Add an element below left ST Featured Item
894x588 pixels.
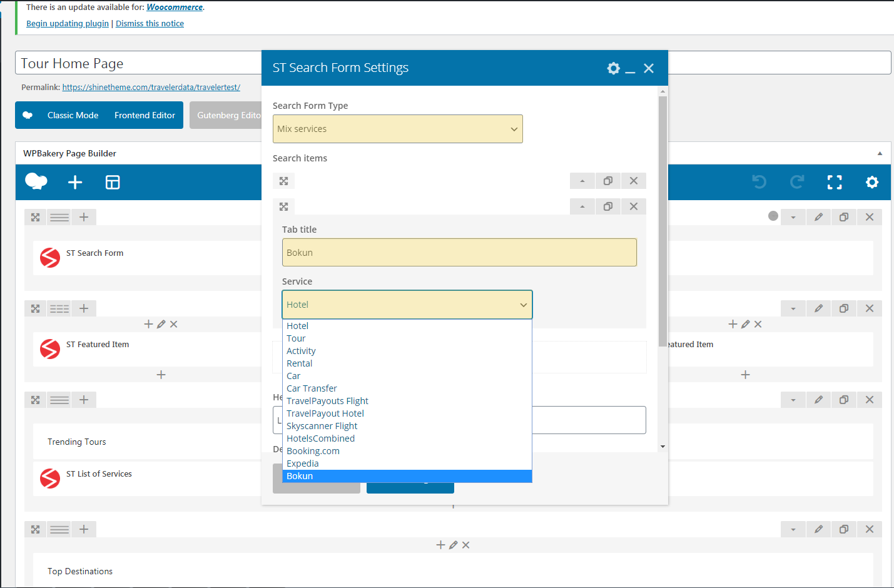tap(161, 375)
